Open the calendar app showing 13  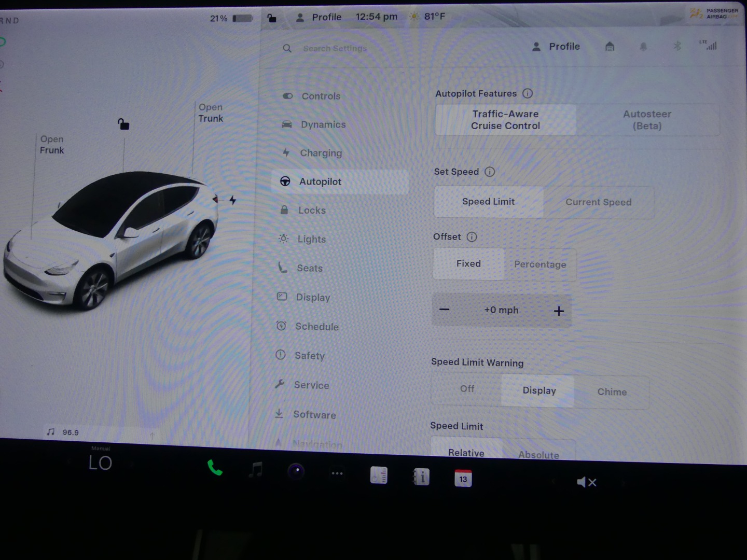tap(463, 478)
